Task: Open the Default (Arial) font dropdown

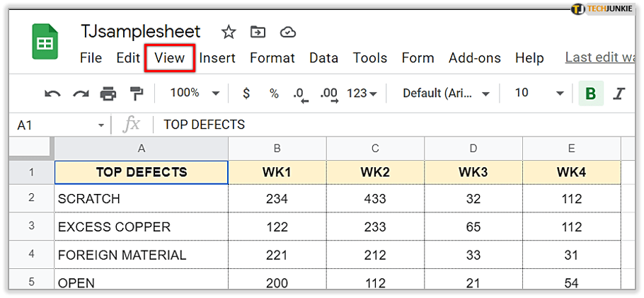Action: [446, 93]
